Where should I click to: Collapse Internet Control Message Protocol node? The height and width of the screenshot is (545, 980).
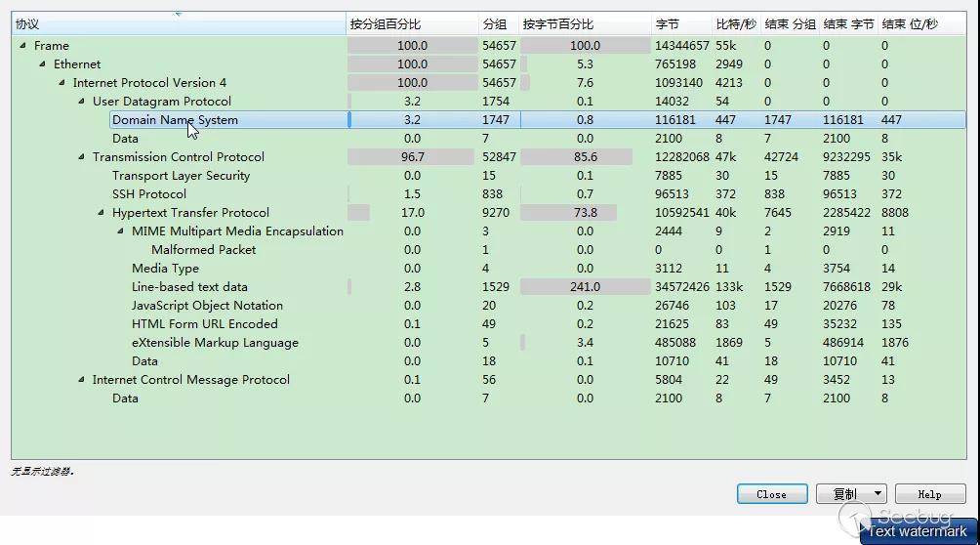tap(81, 379)
